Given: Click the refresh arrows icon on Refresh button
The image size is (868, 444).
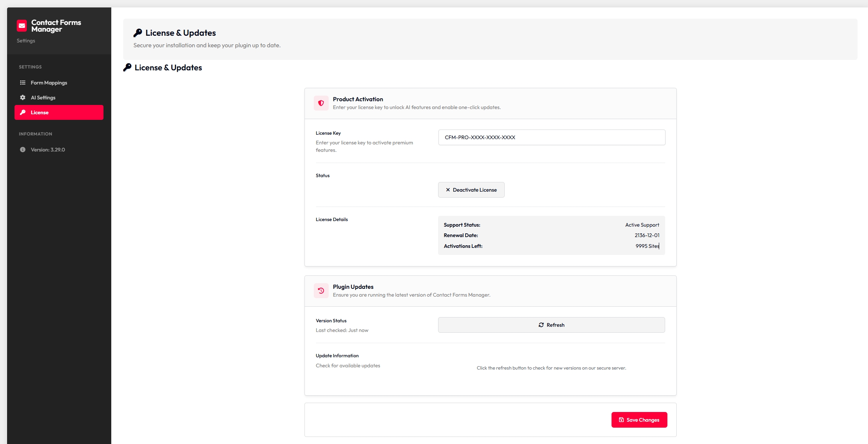Looking at the screenshot, I should coord(541,325).
